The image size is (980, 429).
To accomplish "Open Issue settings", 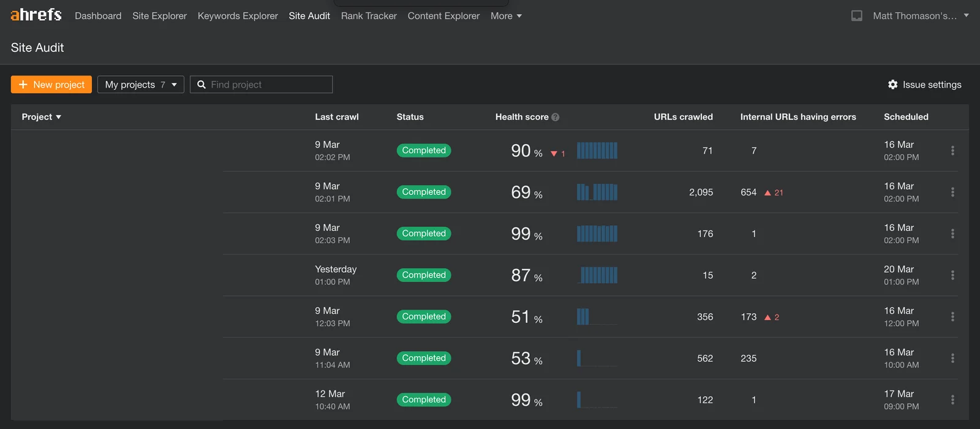I will pos(925,85).
